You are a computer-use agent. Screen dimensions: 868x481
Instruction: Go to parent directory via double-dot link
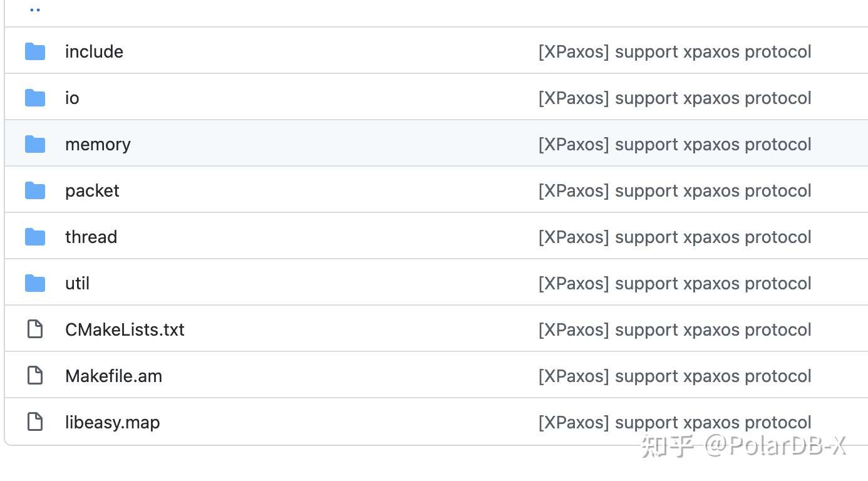click(x=35, y=10)
